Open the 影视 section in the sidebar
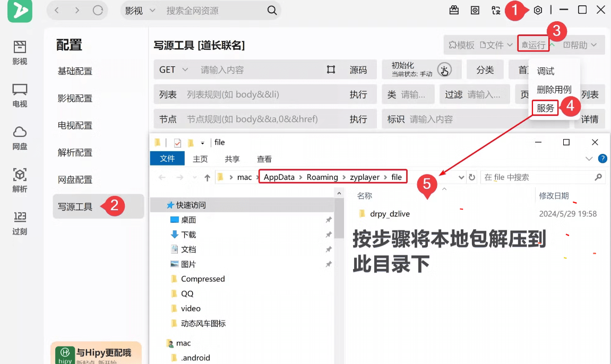611x364 pixels. pos(20,53)
